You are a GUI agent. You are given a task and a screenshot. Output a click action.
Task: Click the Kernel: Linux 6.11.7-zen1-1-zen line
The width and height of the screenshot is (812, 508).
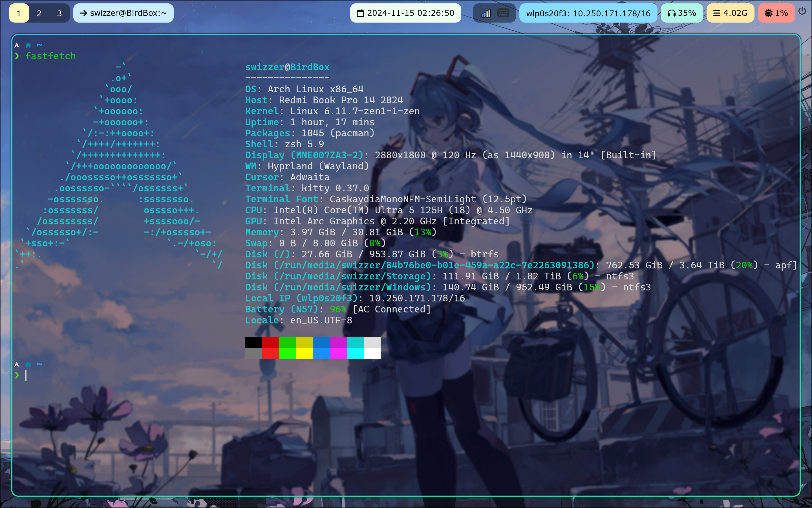[332, 111]
